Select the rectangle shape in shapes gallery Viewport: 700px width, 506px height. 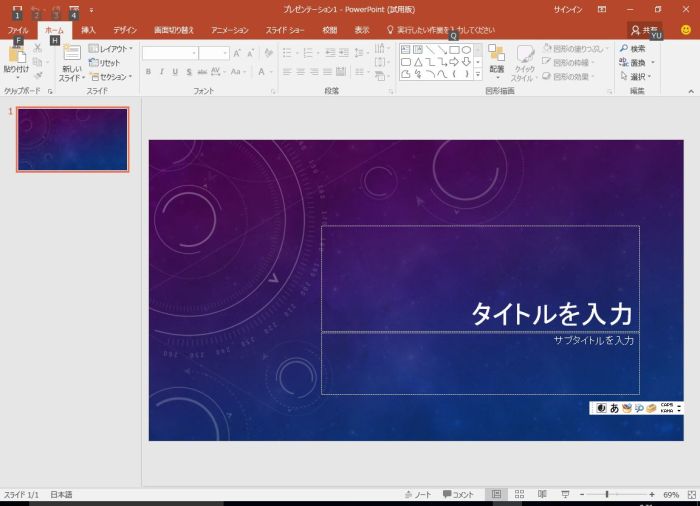pos(454,49)
